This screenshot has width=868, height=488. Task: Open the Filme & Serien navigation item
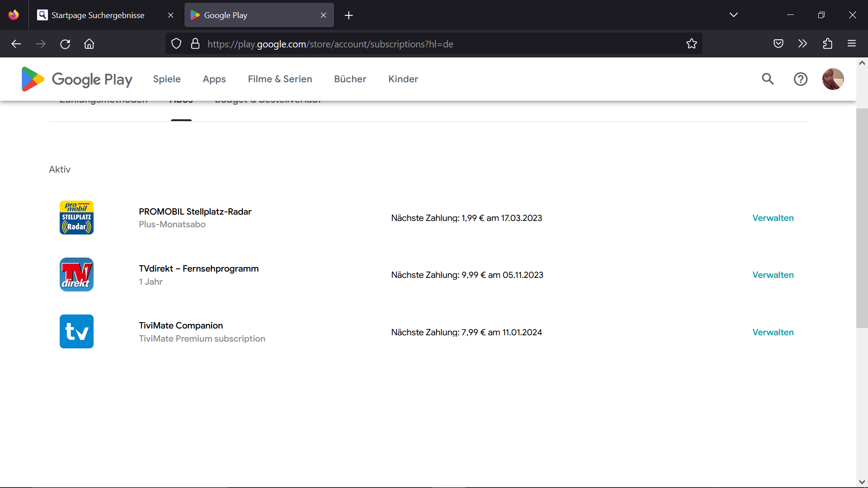point(280,79)
